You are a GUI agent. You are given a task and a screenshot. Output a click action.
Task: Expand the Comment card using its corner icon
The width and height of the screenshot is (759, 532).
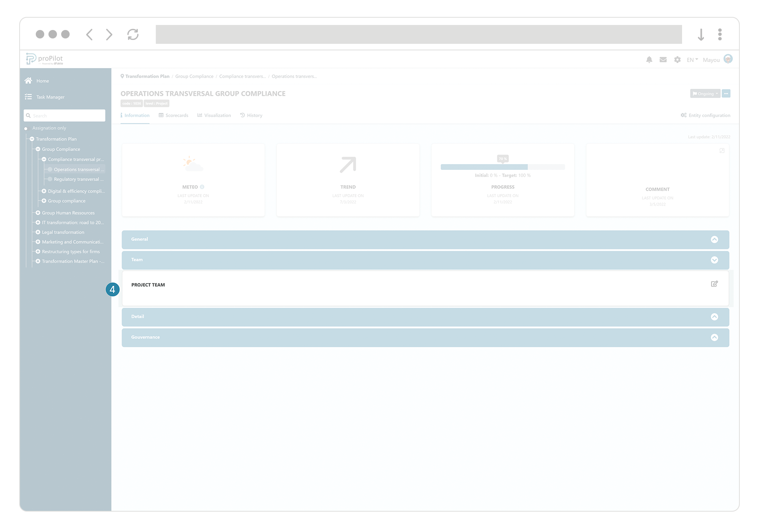tap(722, 151)
